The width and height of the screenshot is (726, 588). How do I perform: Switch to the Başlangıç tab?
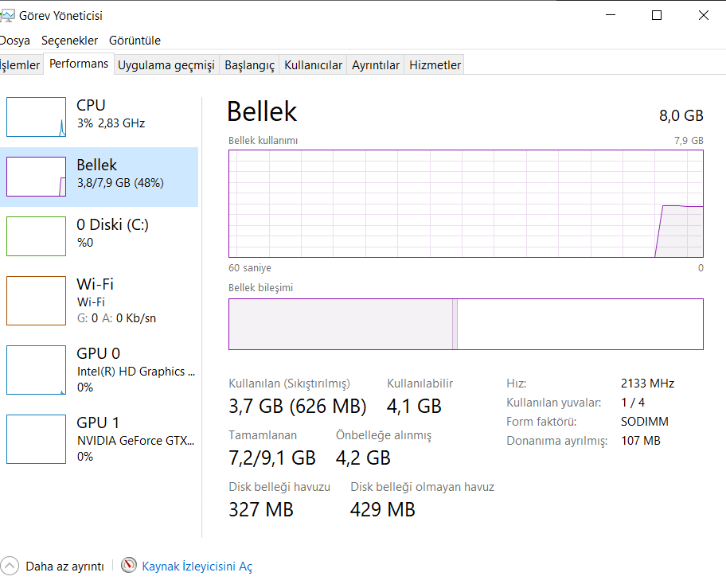pyautogui.click(x=249, y=65)
